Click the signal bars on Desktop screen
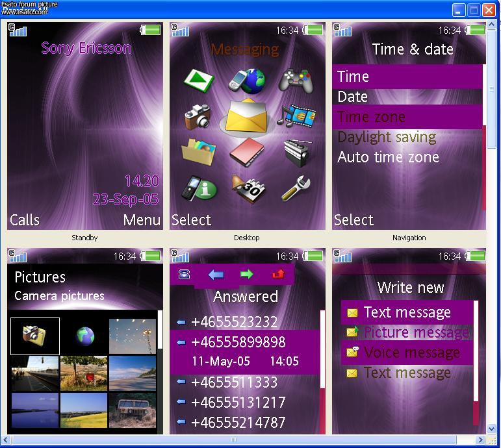 [180, 30]
